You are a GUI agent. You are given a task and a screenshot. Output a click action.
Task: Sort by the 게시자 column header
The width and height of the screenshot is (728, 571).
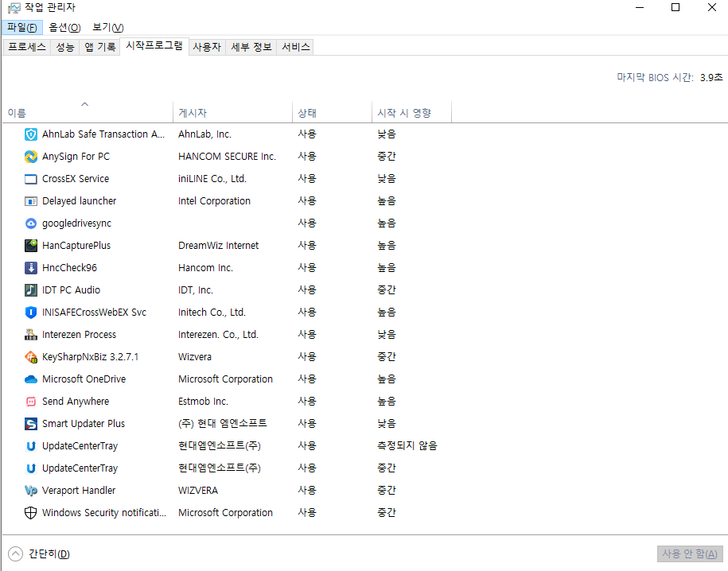232,112
